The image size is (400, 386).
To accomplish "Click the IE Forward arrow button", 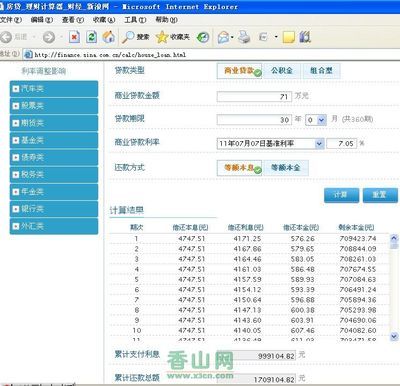I will click(49, 37).
